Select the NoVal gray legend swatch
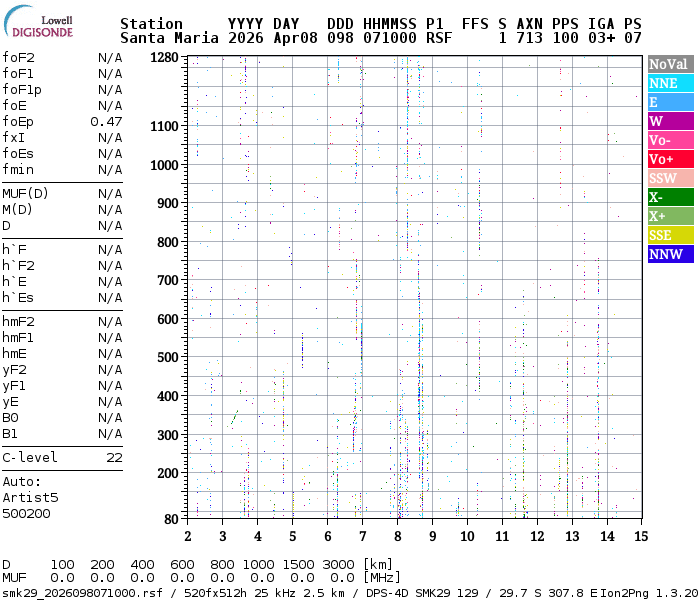The width and height of the screenshot is (700, 600). 670,64
